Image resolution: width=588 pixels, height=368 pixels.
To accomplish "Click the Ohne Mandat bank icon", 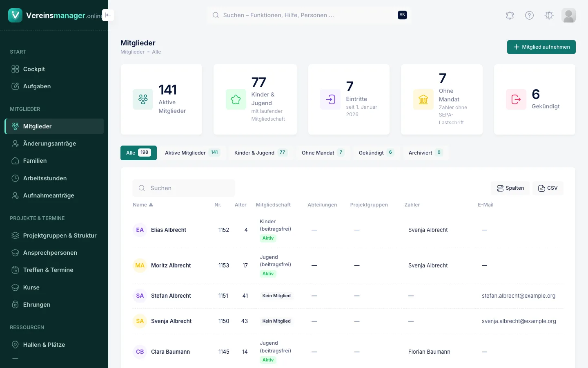I will tap(423, 99).
